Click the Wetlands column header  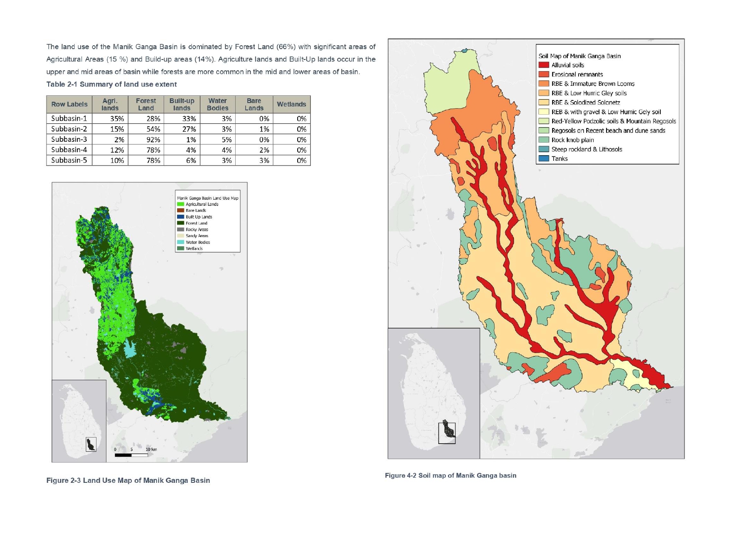coord(291,104)
